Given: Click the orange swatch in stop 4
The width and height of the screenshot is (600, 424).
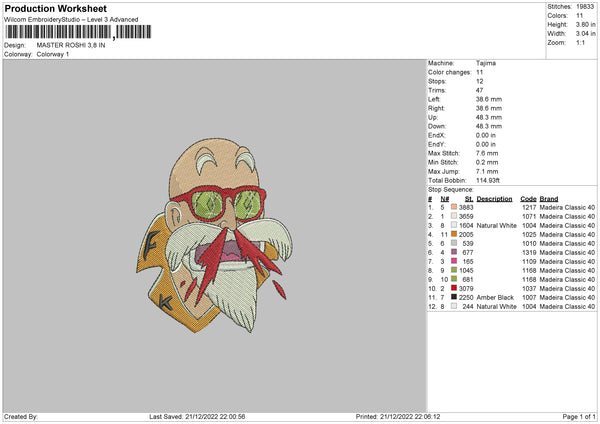Looking at the screenshot, I should [454, 234].
